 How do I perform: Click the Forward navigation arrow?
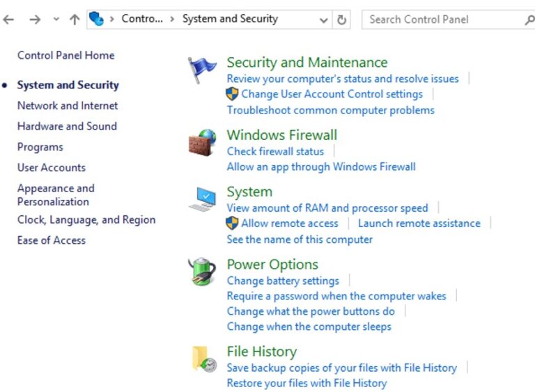[35, 19]
